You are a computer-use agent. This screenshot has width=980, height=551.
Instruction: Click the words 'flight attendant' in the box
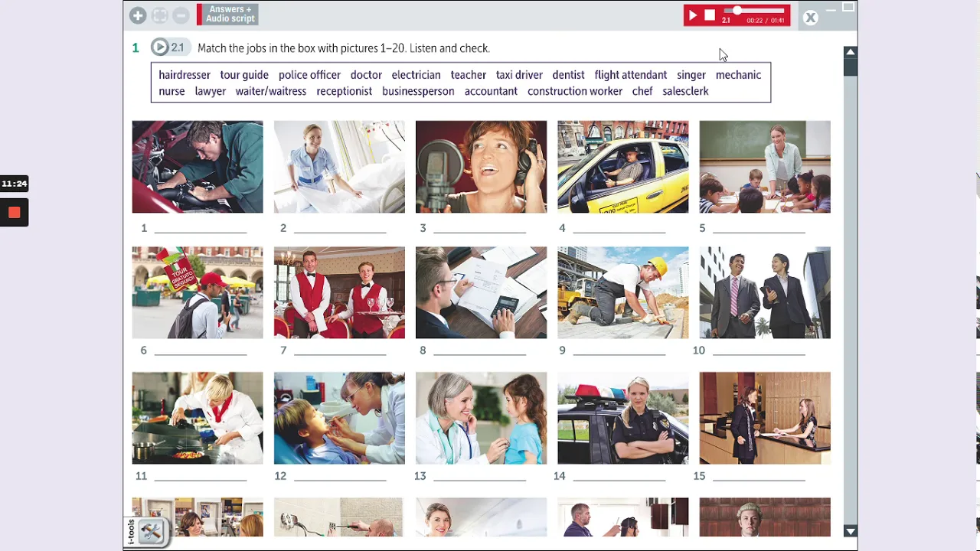click(631, 75)
